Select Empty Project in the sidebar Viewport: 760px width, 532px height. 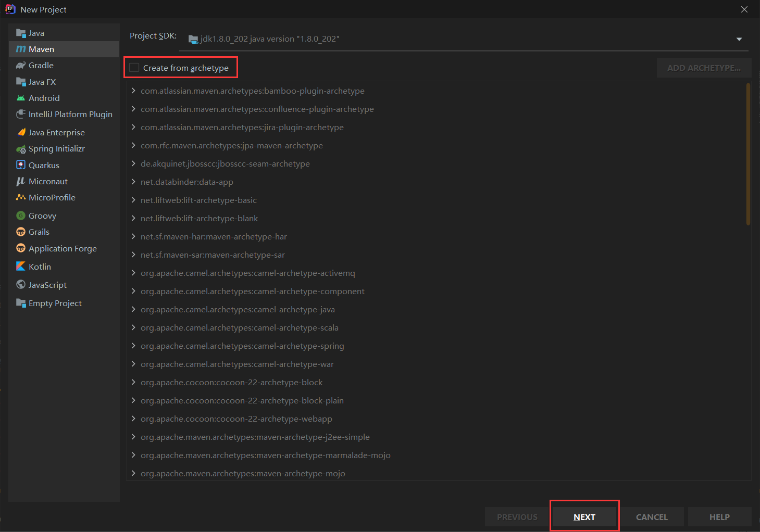[55, 303]
